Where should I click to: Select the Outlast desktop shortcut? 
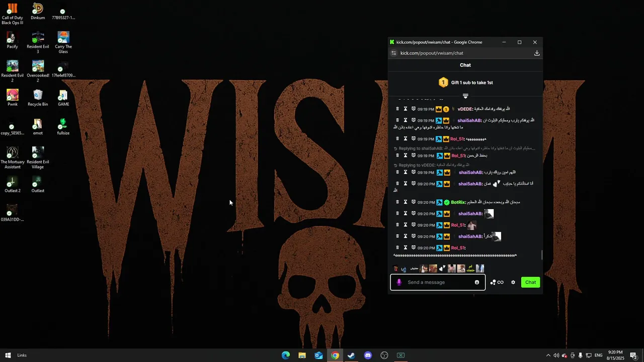38,184
